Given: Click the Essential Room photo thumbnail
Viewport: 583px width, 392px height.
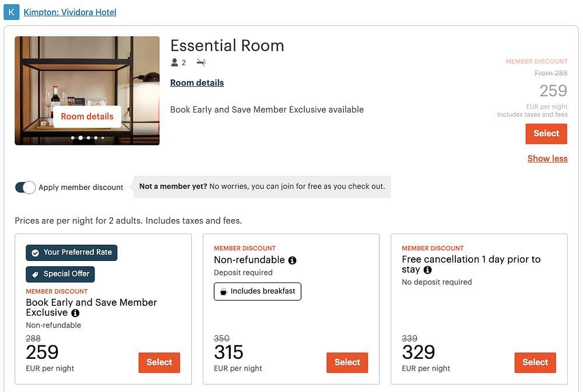Looking at the screenshot, I should click(x=87, y=90).
